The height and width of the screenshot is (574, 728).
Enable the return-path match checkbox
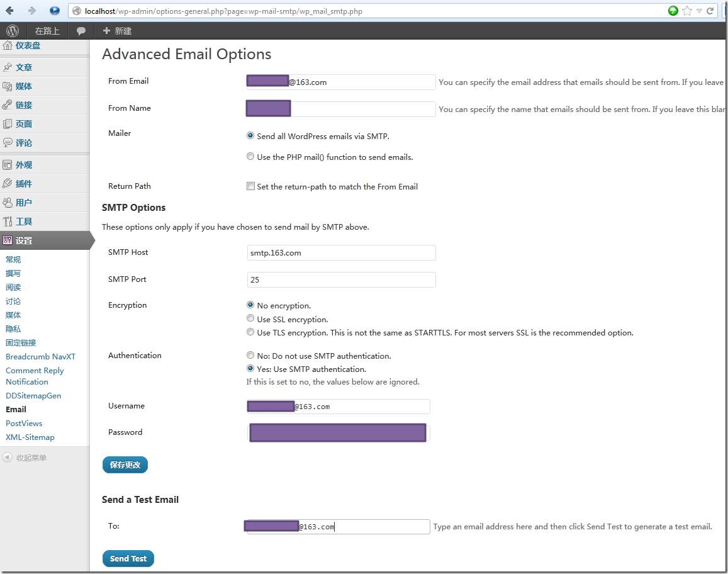[250, 186]
